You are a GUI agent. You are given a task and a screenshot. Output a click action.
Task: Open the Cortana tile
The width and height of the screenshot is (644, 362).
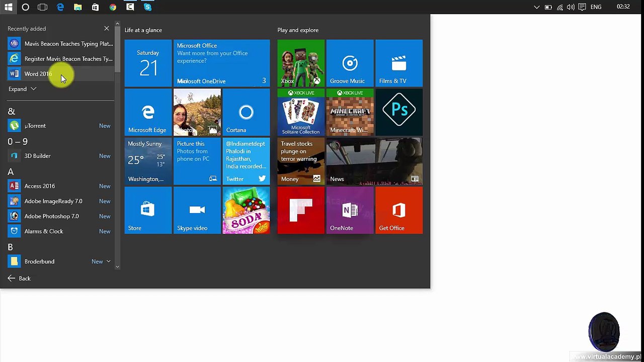[x=246, y=112]
